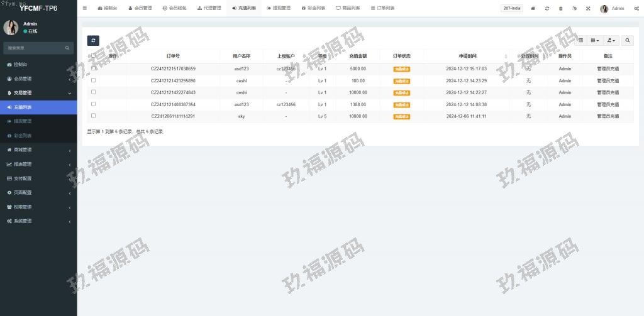Viewport: 644px width, 316px height.
Task: Tick the checkbox for order CZ2412061141114291
Action: tap(94, 116)
